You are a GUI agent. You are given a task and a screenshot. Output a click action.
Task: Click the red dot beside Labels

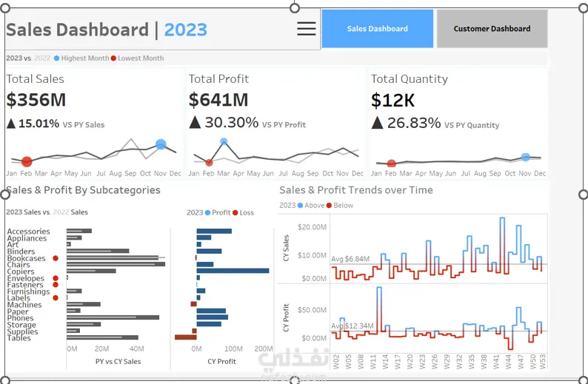(56, 298)
